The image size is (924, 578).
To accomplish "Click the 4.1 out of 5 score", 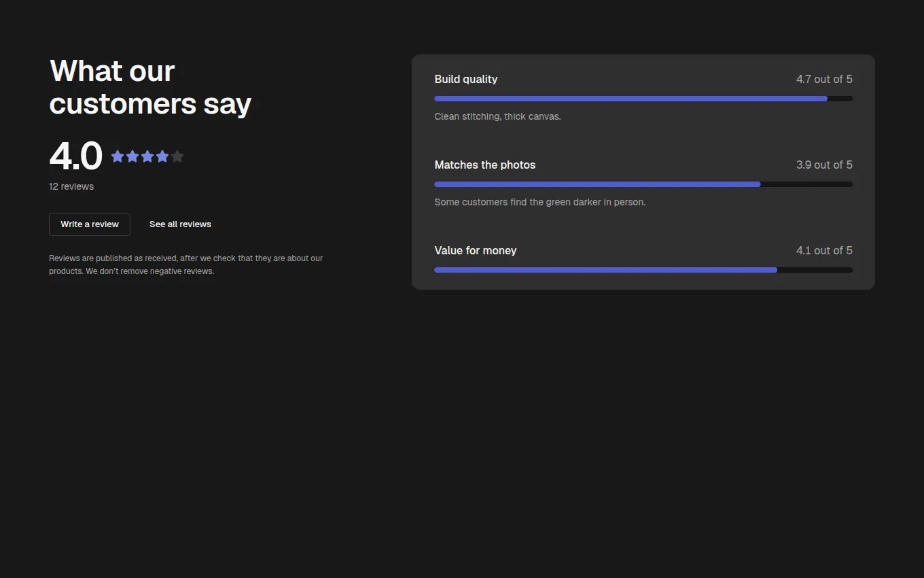I will (824, 250).
